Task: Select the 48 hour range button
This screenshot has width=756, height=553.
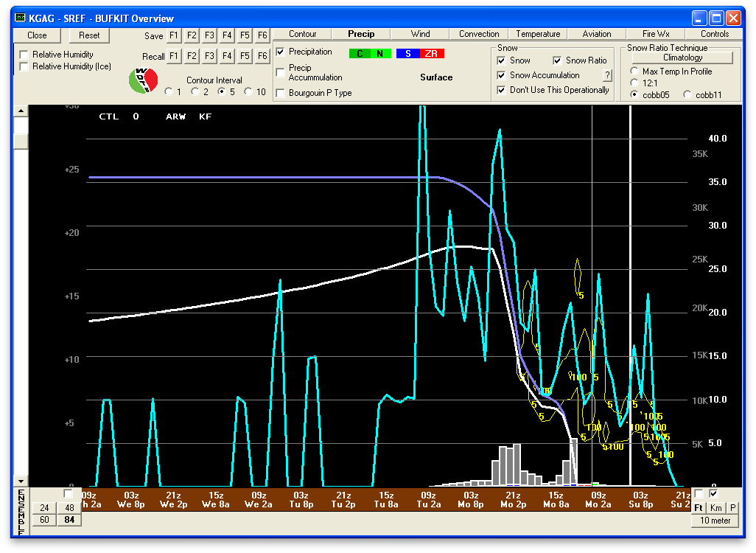Action: click(69, 507)
